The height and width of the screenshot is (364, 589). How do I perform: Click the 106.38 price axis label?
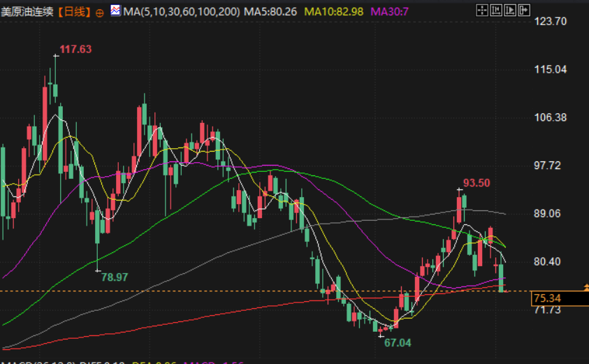pyautogui.click(x=551, y=117)
